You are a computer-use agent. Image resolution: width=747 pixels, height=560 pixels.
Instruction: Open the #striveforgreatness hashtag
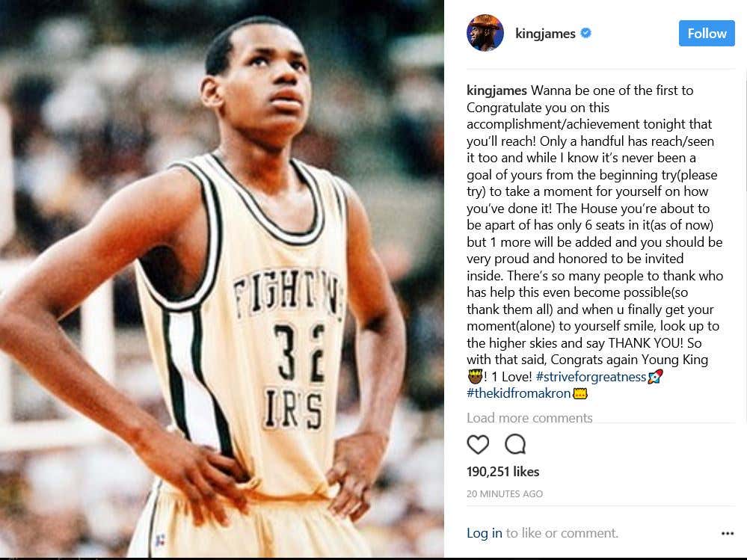point(591,377)
